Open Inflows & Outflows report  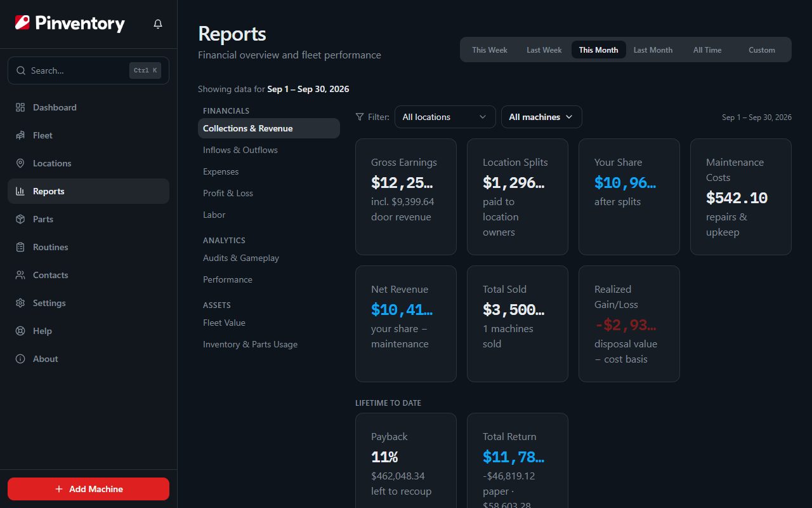pos(269,150)
